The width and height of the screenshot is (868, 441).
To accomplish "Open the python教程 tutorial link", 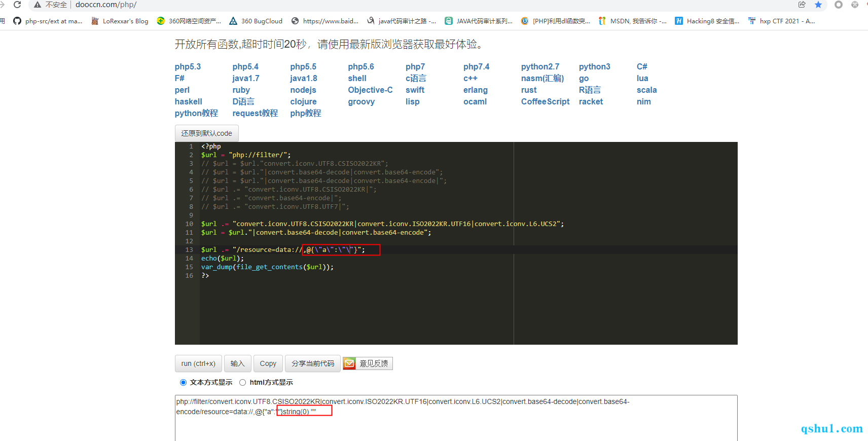I will coord(196,113).
